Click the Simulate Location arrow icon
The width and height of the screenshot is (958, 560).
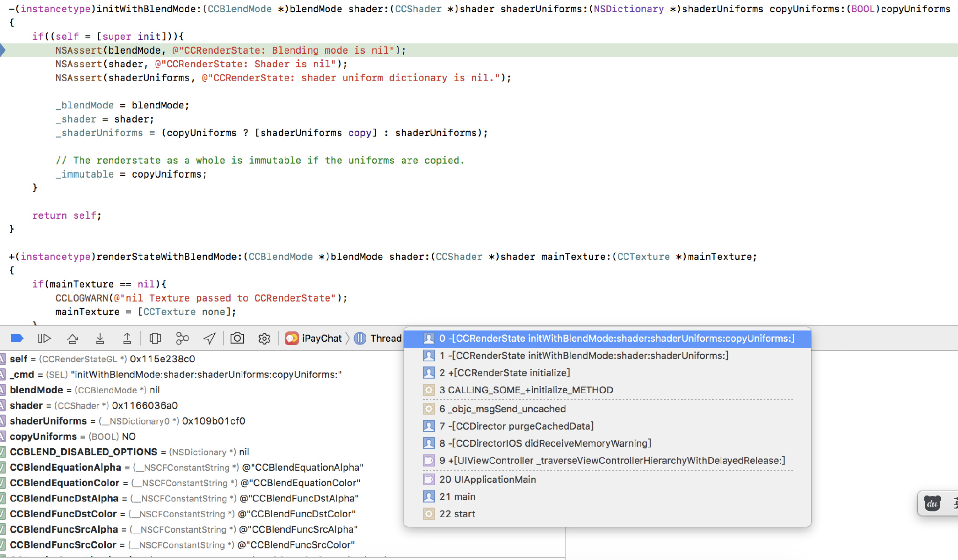[210, 338]
